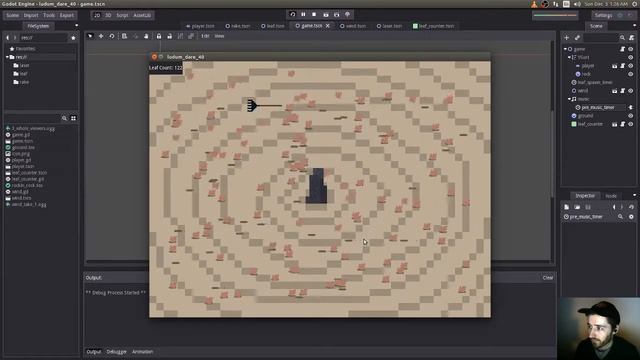Viewport: 640px width, 360px height.
Task: Switch to the Script workspace
Action: tap(122, 16)
